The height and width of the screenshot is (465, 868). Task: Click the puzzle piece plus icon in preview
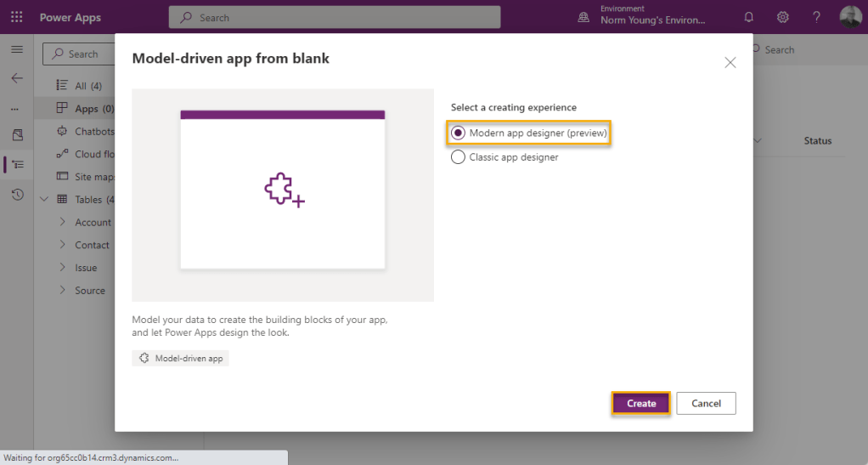click(284, 190)
